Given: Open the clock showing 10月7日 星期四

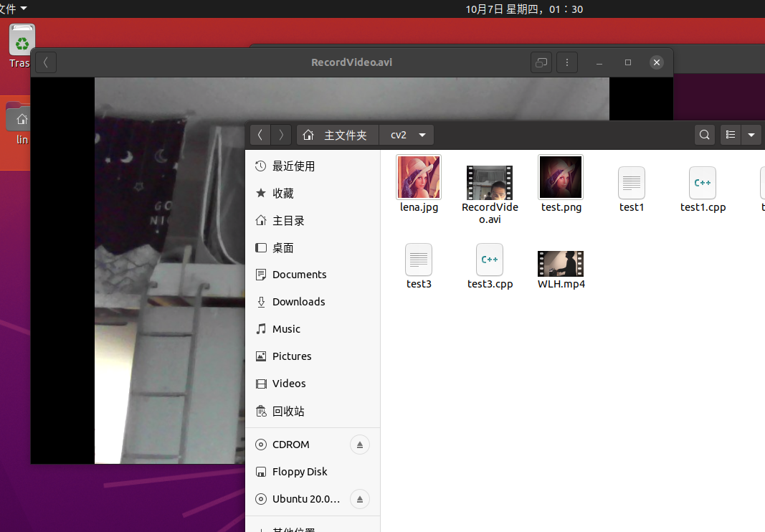Looking at the screenshot, I should click(524, 9).
